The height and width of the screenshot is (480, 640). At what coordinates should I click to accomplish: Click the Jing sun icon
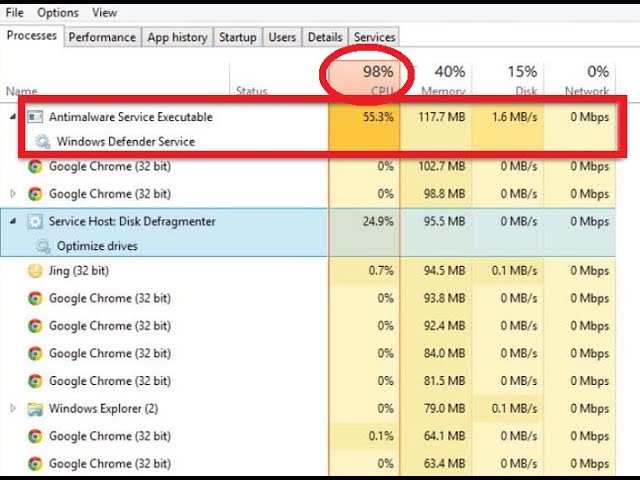[35, 271]
